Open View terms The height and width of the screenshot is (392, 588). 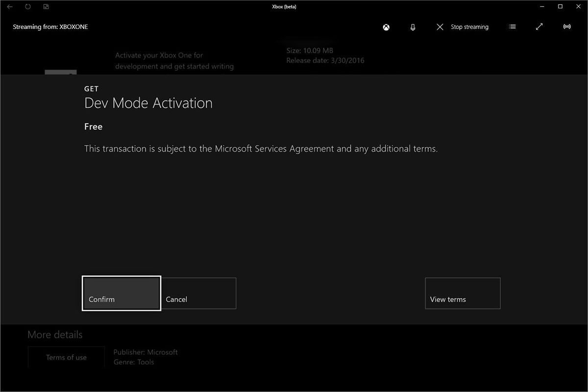click(x=462, y=293)
